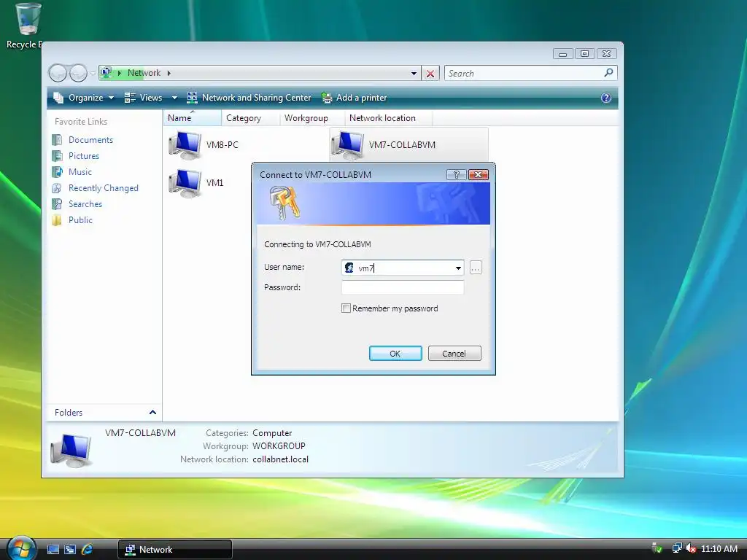747x560 pixels.
Task: Click the dialog help question mark button
Action: point(456,175)
